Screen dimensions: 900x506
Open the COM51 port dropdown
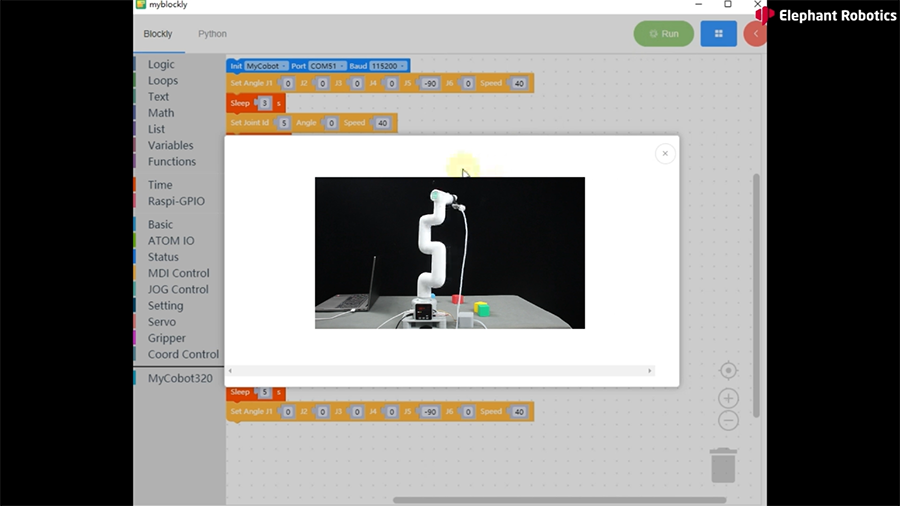[327, 66]
